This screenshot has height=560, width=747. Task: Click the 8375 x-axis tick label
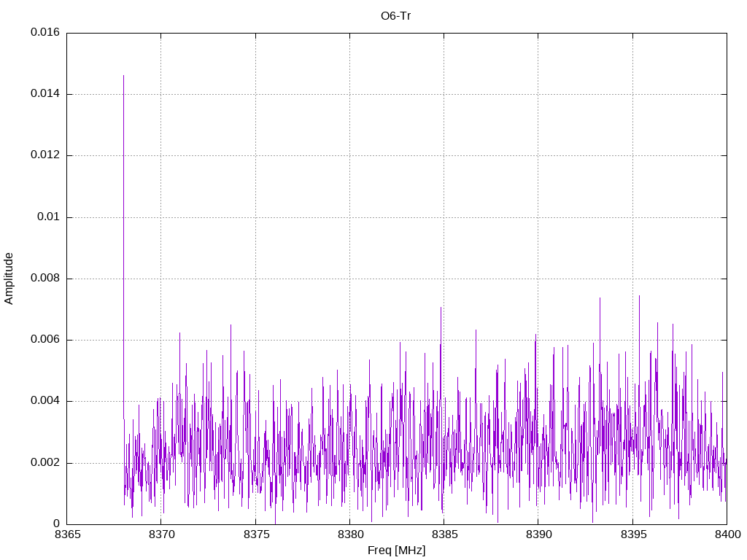click(255, 534)
